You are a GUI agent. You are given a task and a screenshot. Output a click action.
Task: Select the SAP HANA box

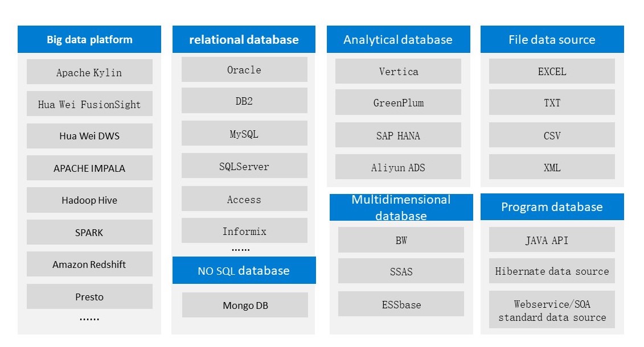tap(399, 135)
